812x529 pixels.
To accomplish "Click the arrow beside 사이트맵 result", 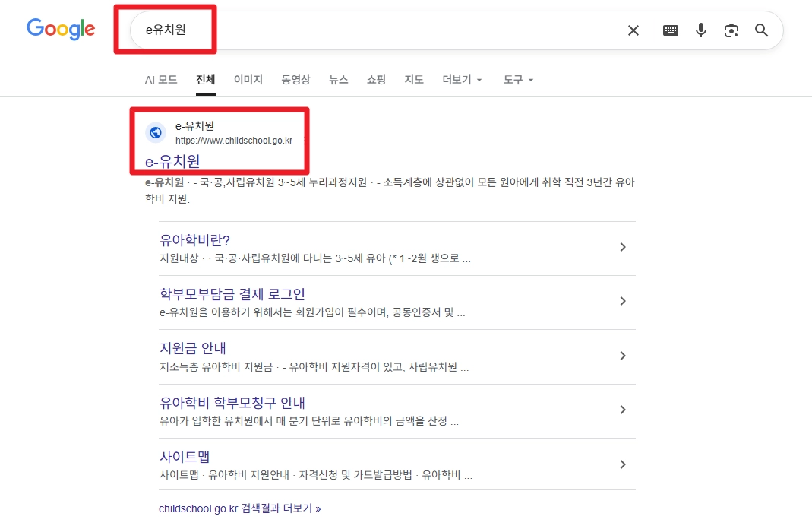I will click(623, 464).
